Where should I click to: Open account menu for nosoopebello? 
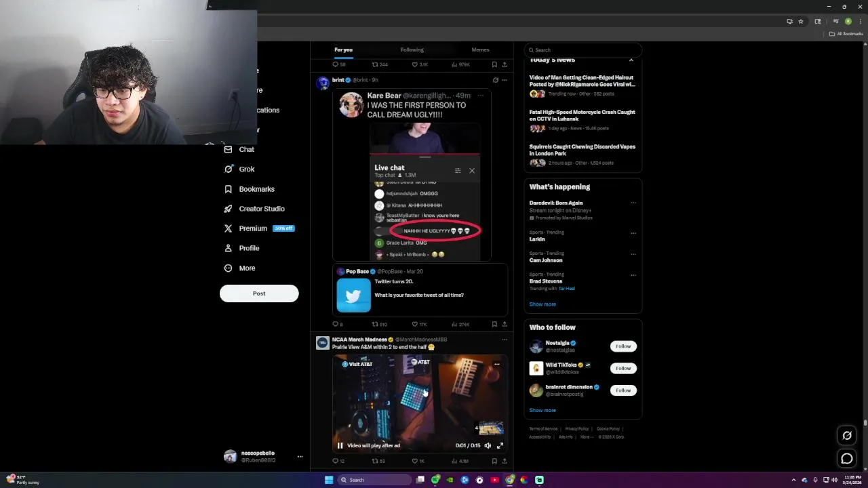(x=300, y=456)
